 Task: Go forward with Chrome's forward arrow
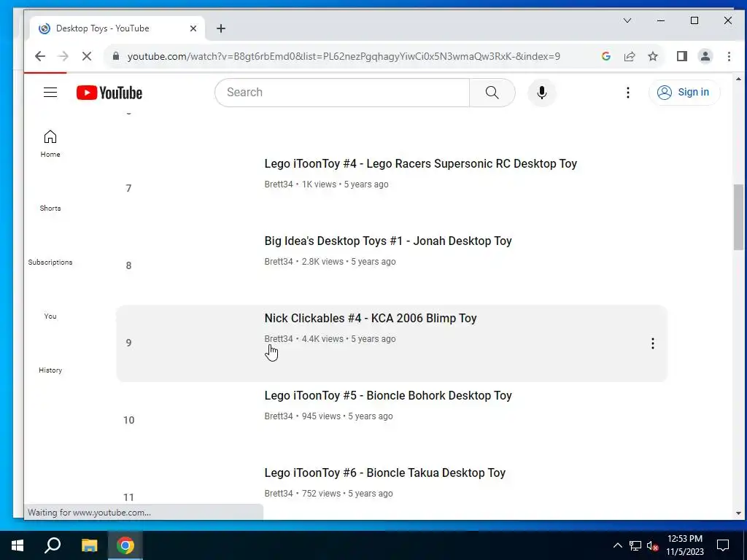[63, 56]
